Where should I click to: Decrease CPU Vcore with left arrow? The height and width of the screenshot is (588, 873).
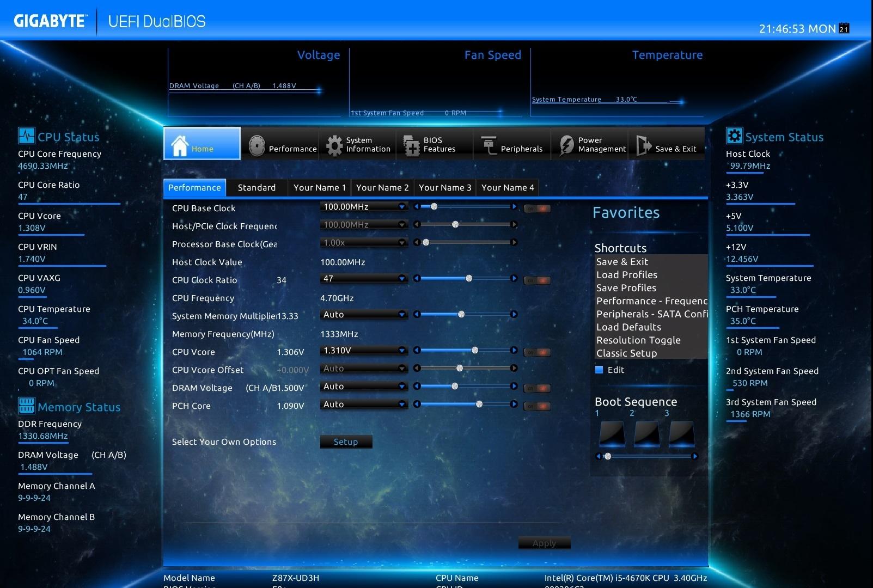click(x=417, y=350)
